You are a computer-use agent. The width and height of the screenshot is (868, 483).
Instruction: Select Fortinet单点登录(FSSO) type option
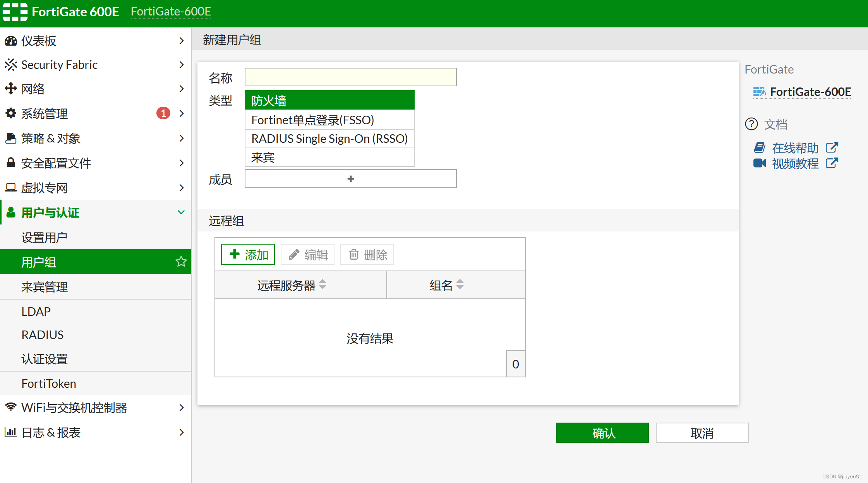coord(329,120)
